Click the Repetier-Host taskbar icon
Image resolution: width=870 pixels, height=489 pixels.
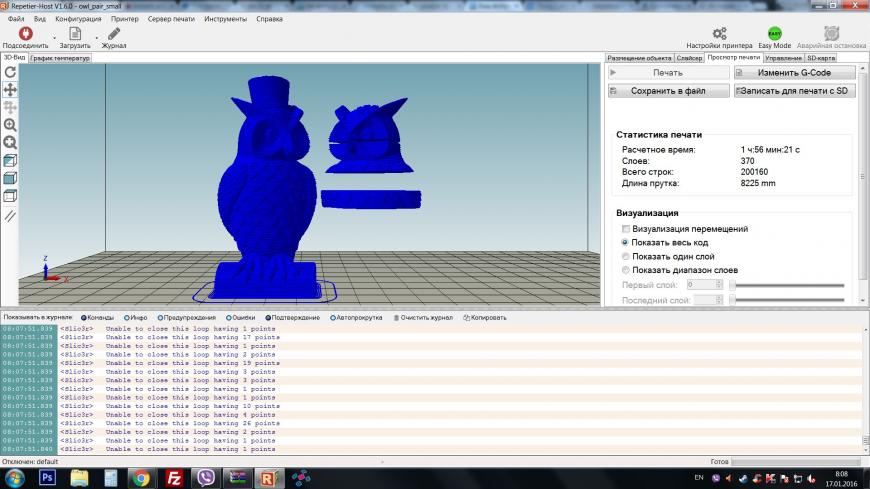[x=269, y=478]
